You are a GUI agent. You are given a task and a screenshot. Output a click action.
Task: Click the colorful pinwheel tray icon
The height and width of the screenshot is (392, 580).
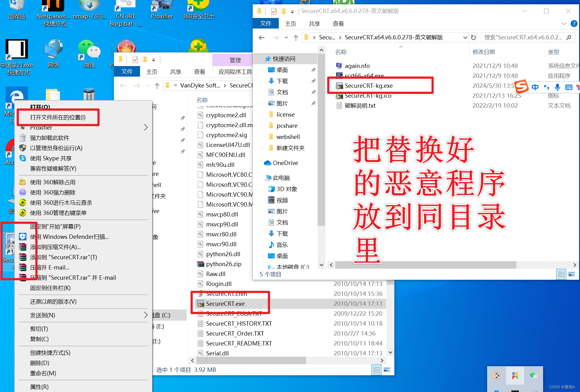tap(515, 376)
